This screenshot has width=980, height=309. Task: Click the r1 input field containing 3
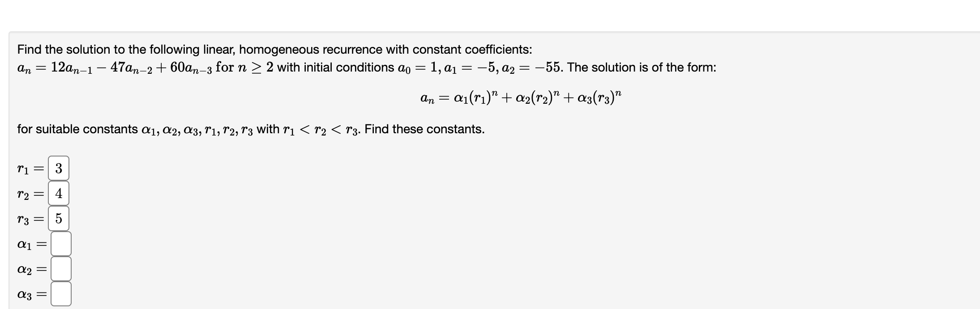tap(60, 169)
